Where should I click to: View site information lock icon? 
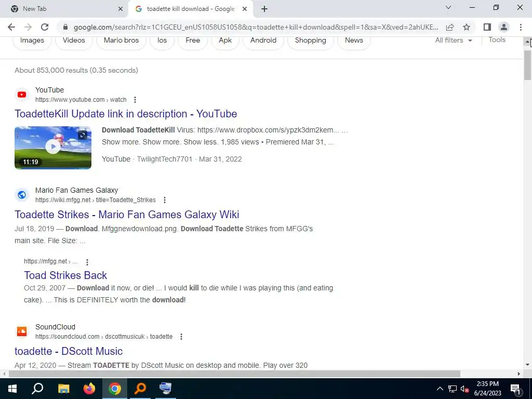coord(65,27)
